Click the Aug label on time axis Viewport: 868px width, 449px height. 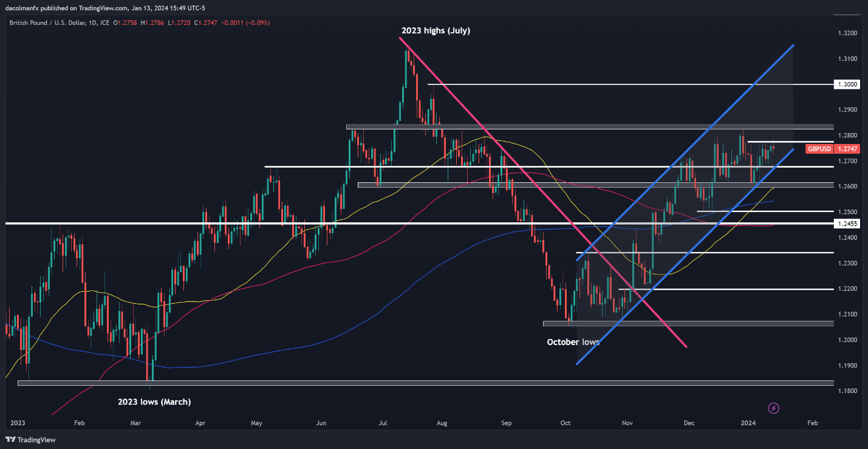(442, 422)
